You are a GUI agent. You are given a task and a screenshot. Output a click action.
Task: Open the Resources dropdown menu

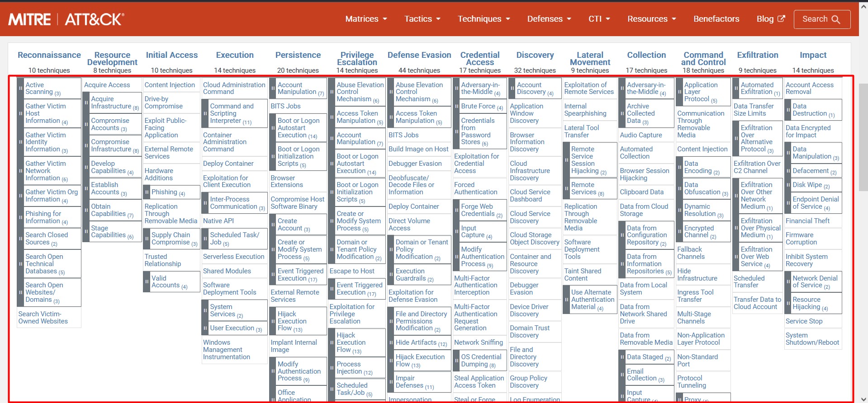coord(651,19)
